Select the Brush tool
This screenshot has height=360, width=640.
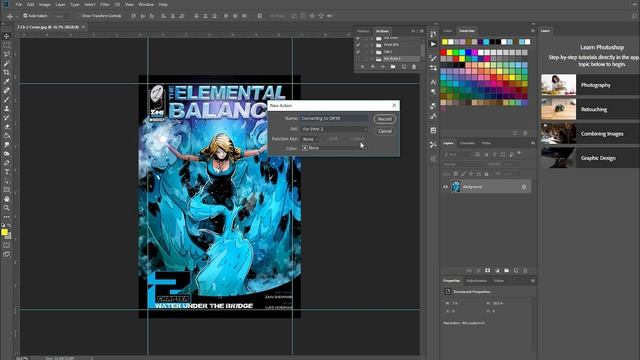pos(7,100)
